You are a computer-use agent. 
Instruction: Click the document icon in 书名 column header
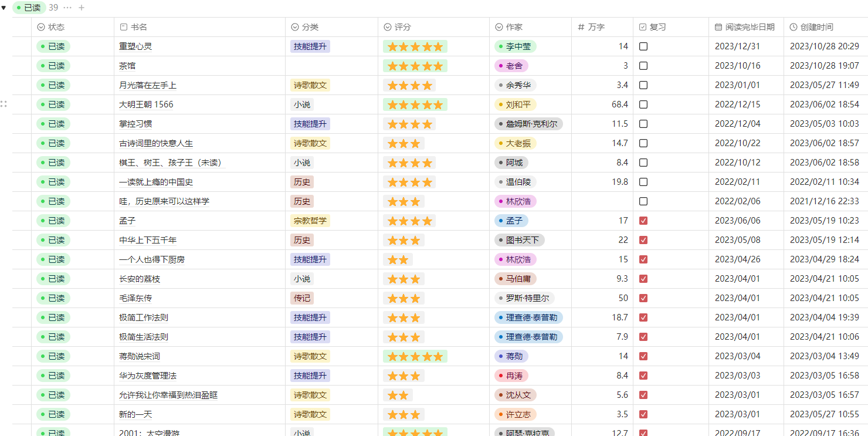pos(123,26)
